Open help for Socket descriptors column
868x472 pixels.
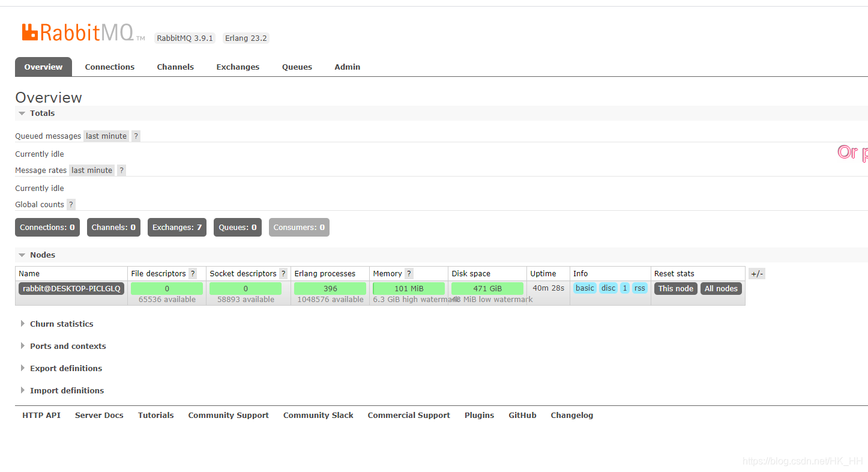pos(283,274)
